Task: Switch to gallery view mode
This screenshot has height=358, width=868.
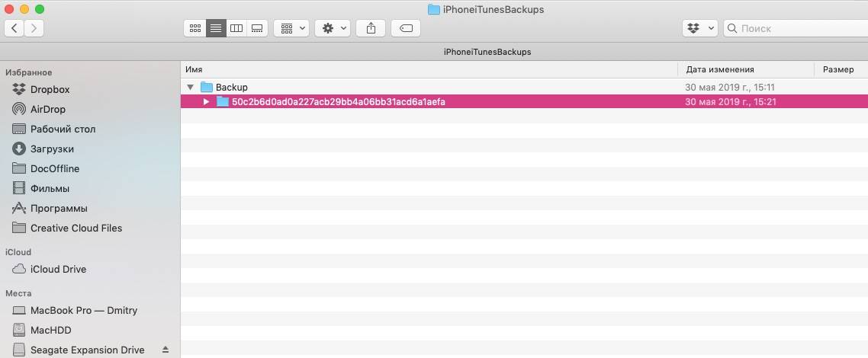Action: coord(257,28)
